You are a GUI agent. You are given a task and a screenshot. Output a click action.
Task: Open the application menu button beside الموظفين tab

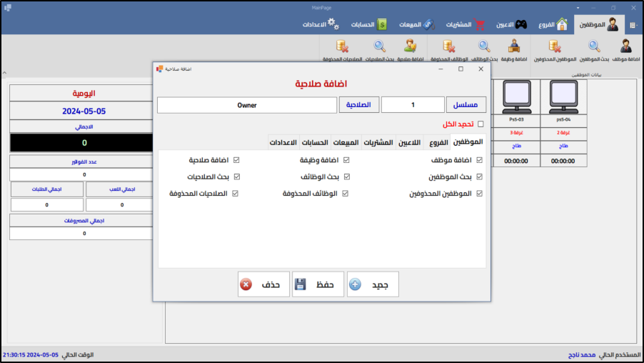(x=632, y=25)
